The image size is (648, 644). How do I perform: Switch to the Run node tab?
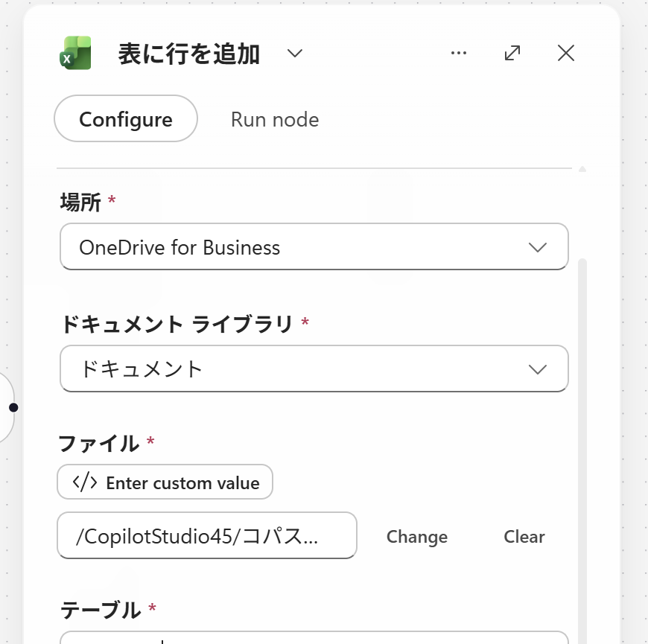point(275,119)
